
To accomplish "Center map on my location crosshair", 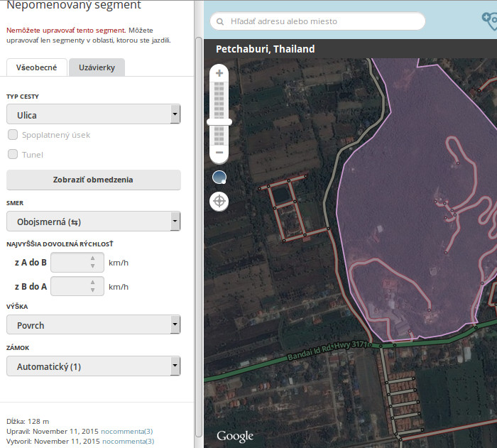I will tap(219, 201).
